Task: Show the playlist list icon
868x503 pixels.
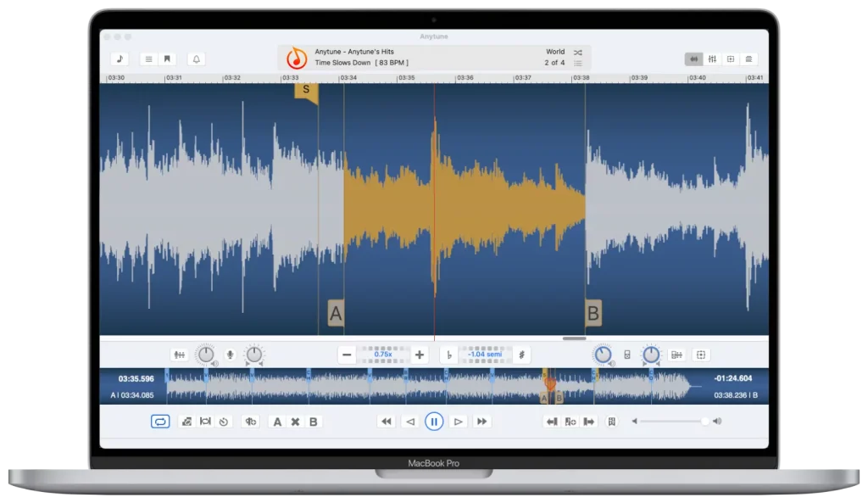Action: [x=149, y=59]
